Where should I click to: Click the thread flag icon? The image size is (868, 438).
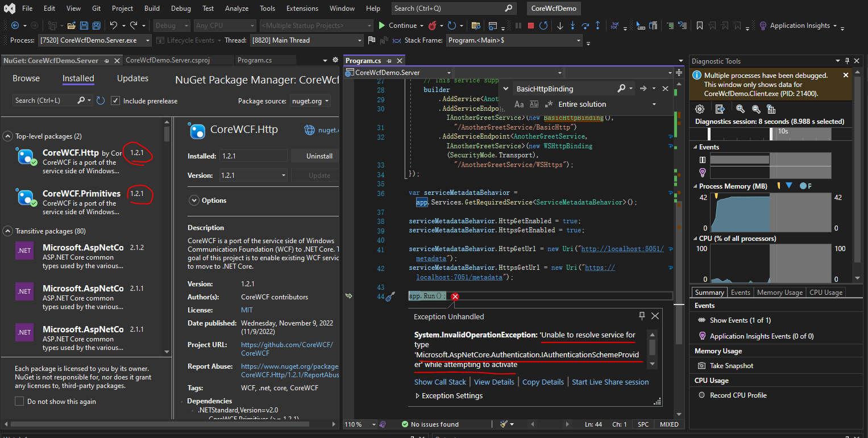pyautogui.click(x=372, y=40)
